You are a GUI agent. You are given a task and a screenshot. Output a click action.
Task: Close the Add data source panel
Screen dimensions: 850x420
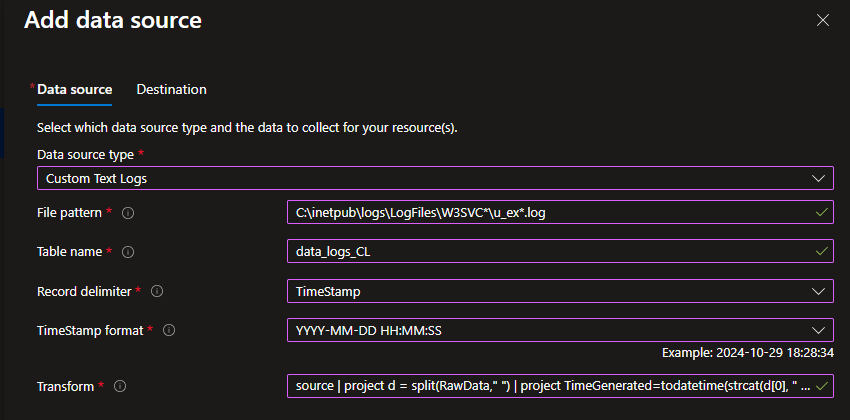click(x=823, y=21)
